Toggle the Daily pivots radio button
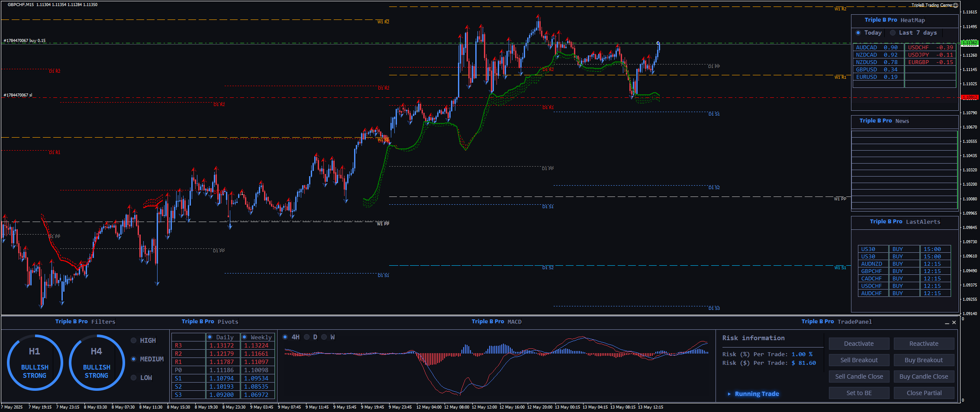 pyautogui.click(x=210, y=337)
